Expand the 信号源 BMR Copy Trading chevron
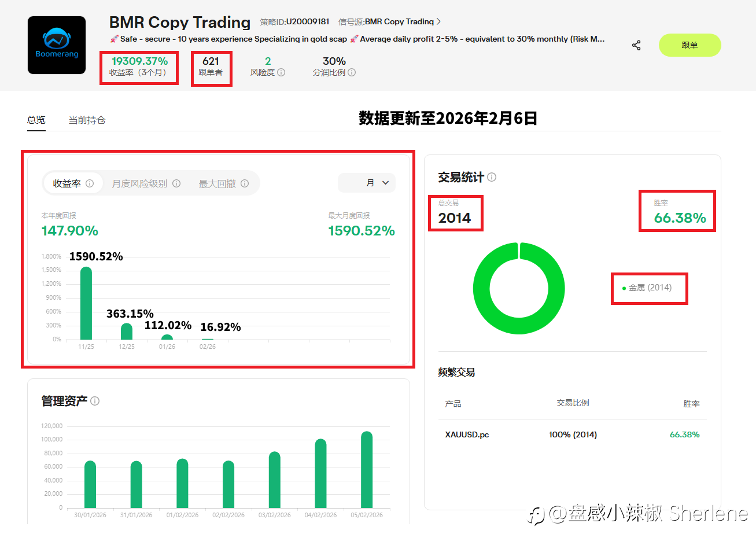The width and height of the screenshot is (756, 545). 438,21
